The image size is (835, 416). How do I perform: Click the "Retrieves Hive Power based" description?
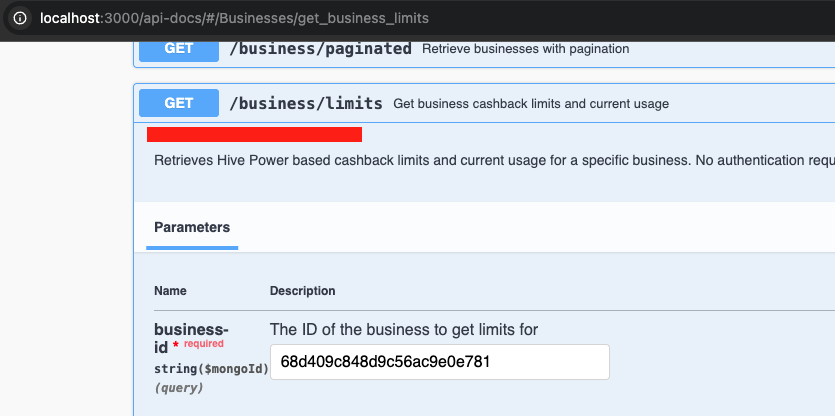[x=480, y=160]
